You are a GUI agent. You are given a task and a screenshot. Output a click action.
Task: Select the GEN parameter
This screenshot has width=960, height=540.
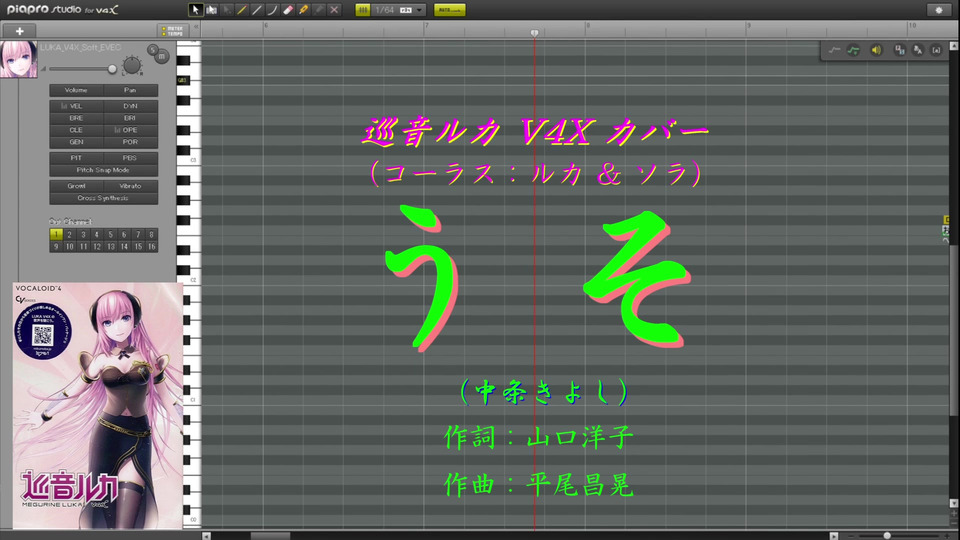point(76,142)
